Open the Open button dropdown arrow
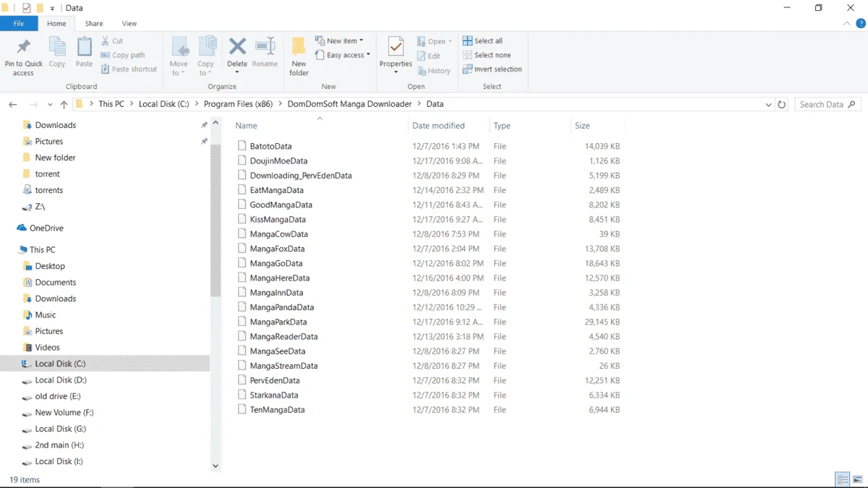This screenshot has width=868, height=488. (x=450, y=41)
